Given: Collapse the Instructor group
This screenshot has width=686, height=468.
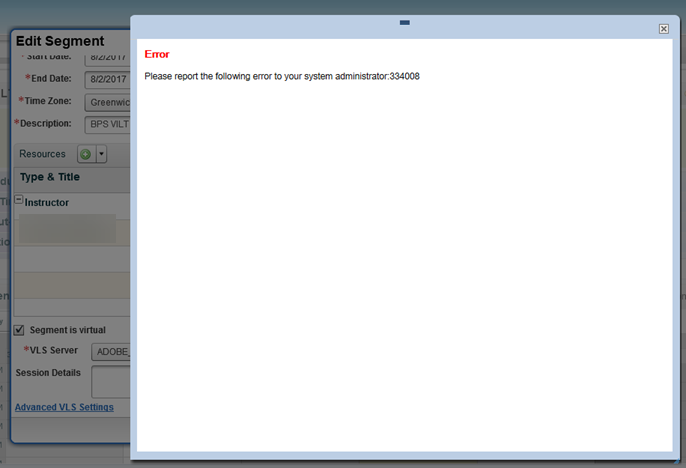Looking at the screenshot, I should [x=19, y=199].
